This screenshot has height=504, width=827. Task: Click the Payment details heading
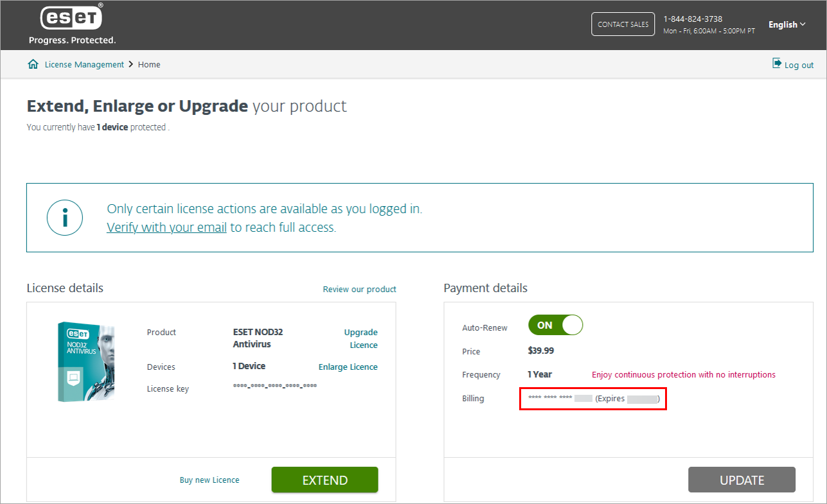[485, 288]
